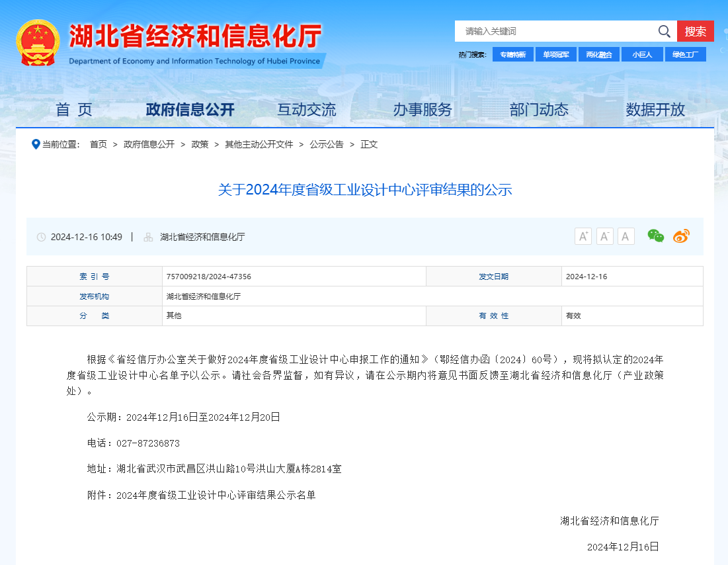
Task: Select hot search tag 小巨人
Action: point(642,54)
